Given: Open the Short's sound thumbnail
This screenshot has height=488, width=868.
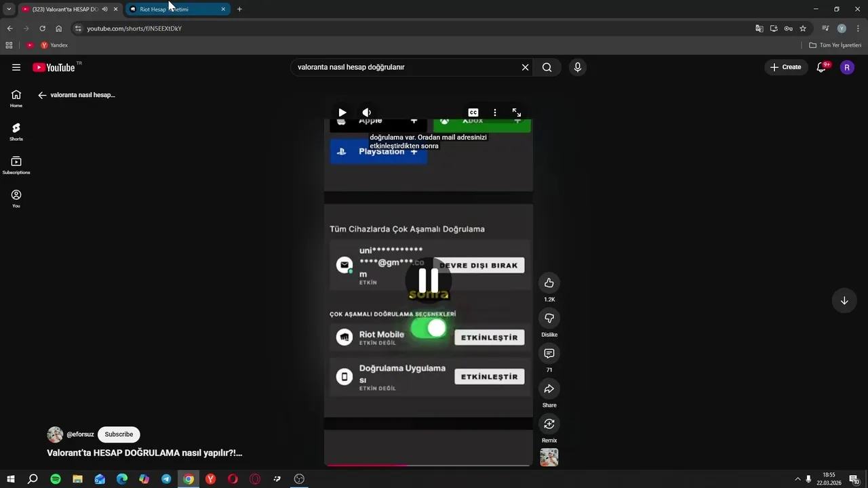Looking at the screenshot, I should tap(549, 457).
